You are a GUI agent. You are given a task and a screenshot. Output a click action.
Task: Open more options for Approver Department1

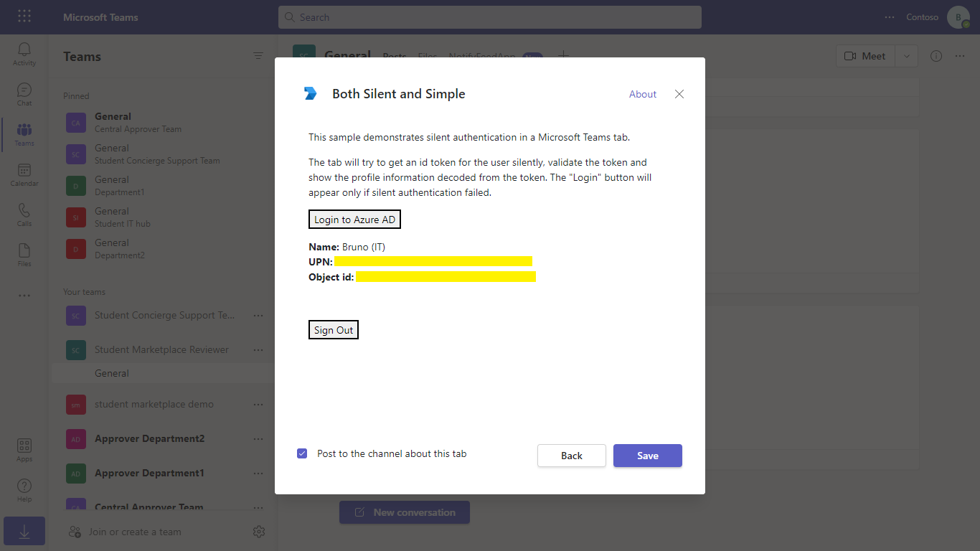258,473
